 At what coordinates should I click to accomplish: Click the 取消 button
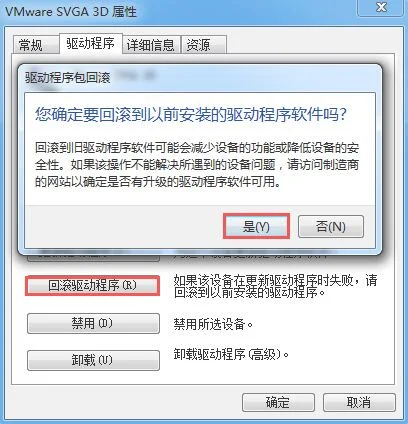[x=359, y=402]
